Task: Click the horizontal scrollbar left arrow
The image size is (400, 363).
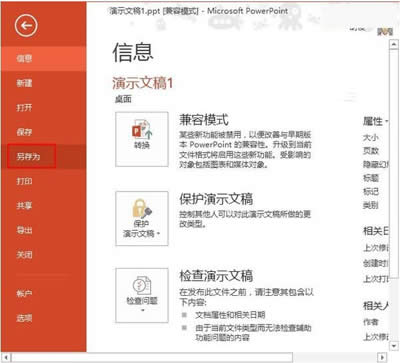Action: point(7,357)
